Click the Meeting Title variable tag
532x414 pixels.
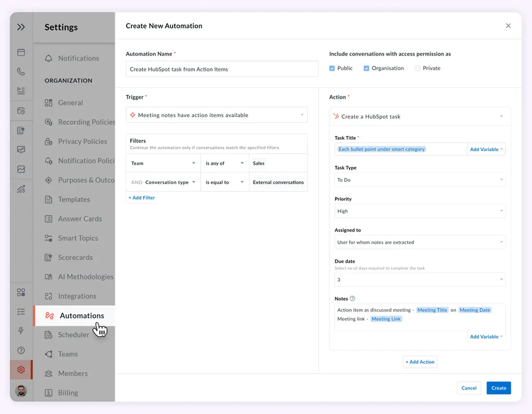pos(432,310)
